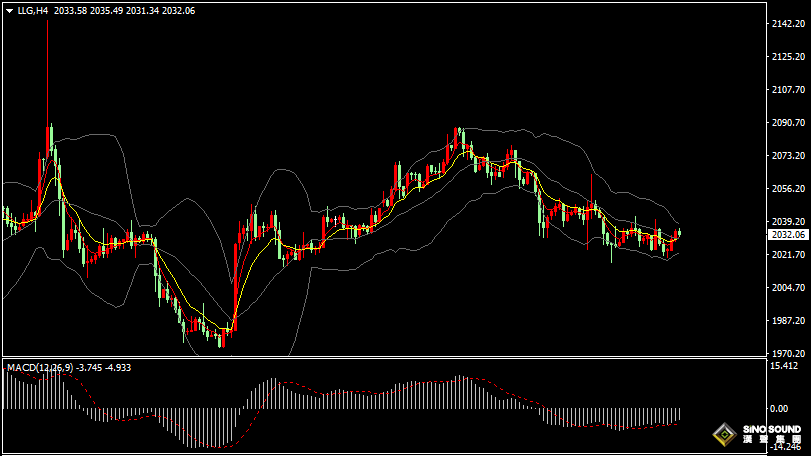
Task: Click the 0.00 MACD zero level label
Action: pos(777,409)
